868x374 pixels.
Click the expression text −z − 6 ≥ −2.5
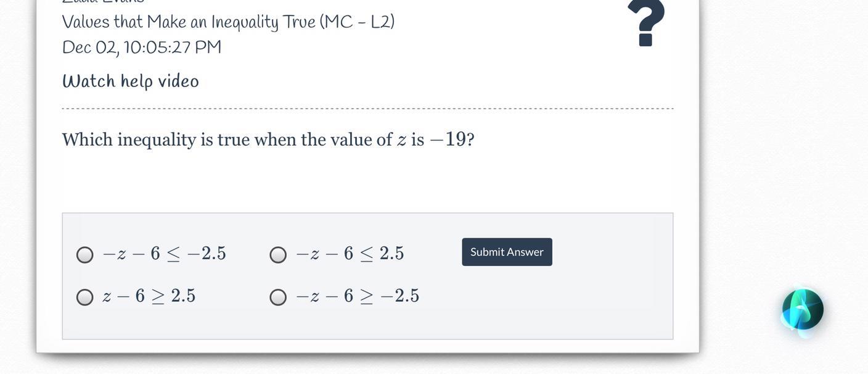click(x=358, y=296)
